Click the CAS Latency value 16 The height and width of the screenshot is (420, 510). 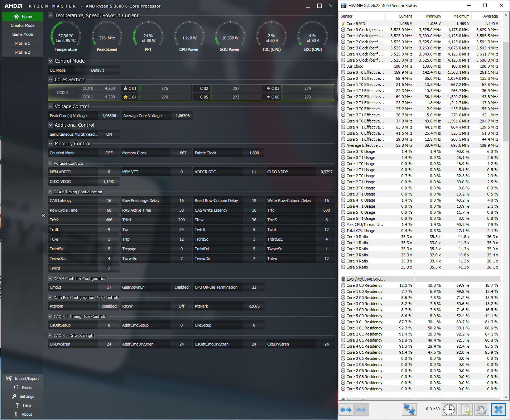[109, 201]
